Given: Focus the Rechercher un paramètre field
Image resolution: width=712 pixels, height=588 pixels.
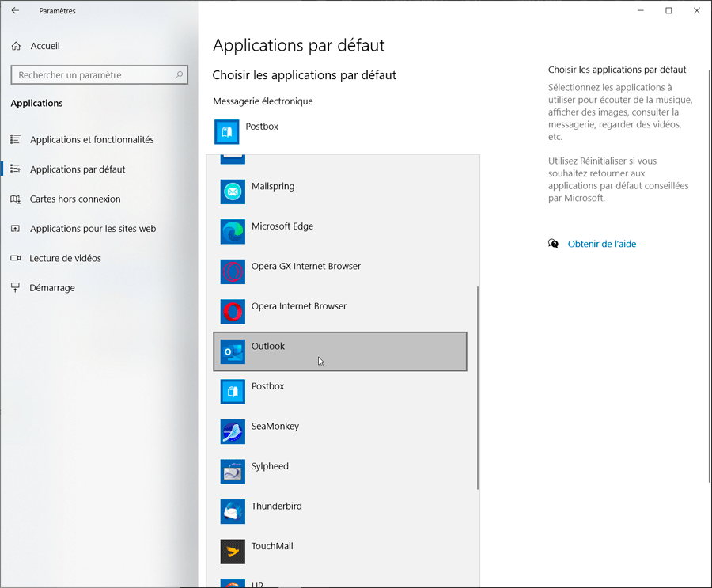Looking at the screenshot, I should pos(99,74).
